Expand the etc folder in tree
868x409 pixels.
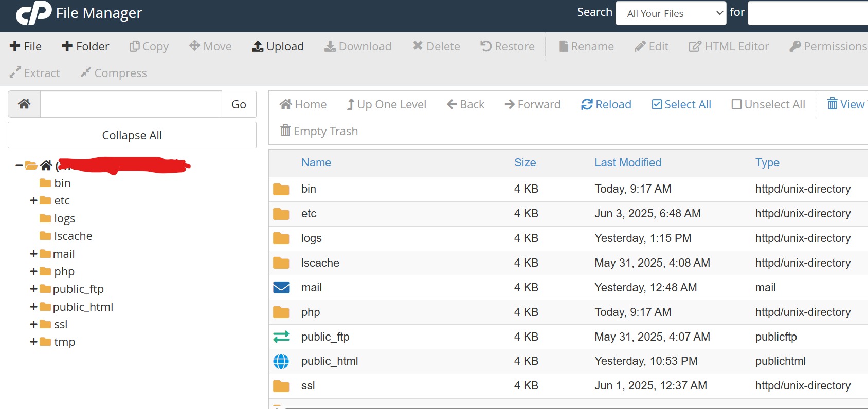click(x=33, y=200)
